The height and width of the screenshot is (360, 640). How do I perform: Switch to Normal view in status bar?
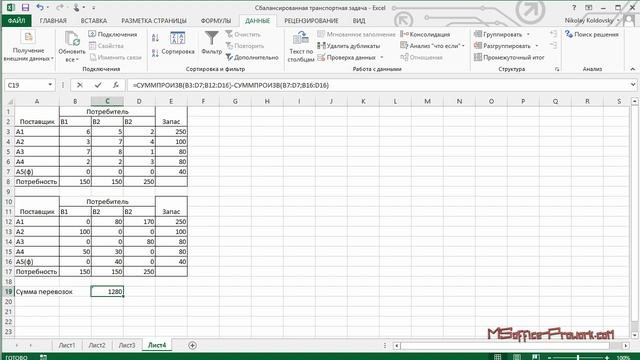click(498, 357)
